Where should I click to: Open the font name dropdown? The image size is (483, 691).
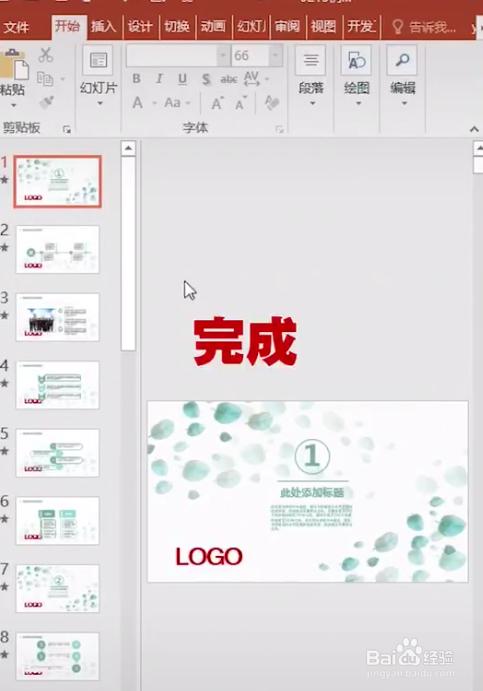223,56
